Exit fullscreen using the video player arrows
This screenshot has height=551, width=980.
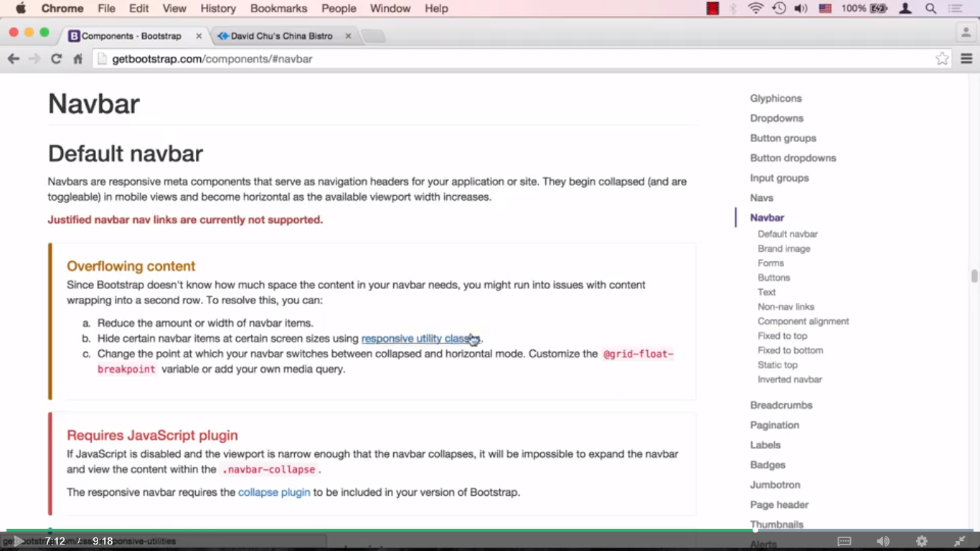(x=960, y=541)
